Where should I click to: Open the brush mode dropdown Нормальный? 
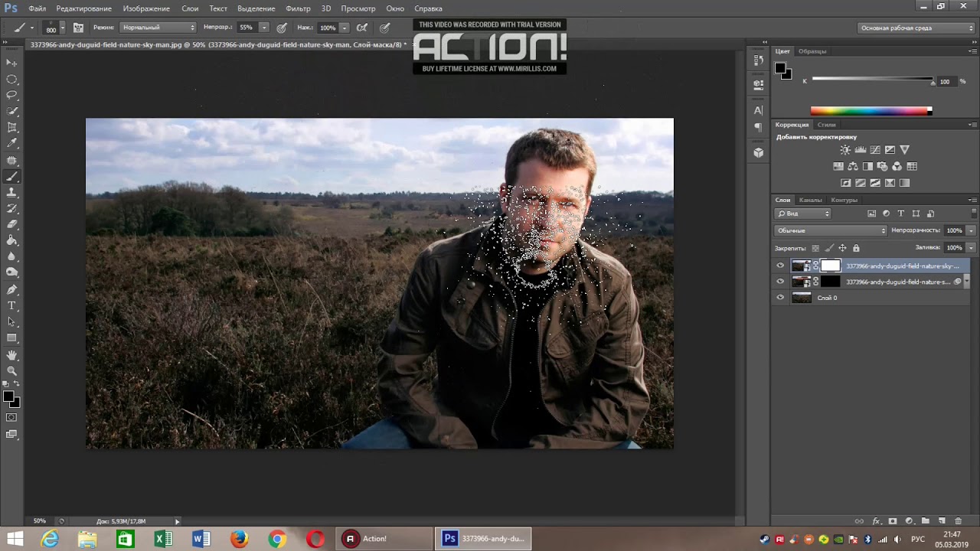point(158,28)
